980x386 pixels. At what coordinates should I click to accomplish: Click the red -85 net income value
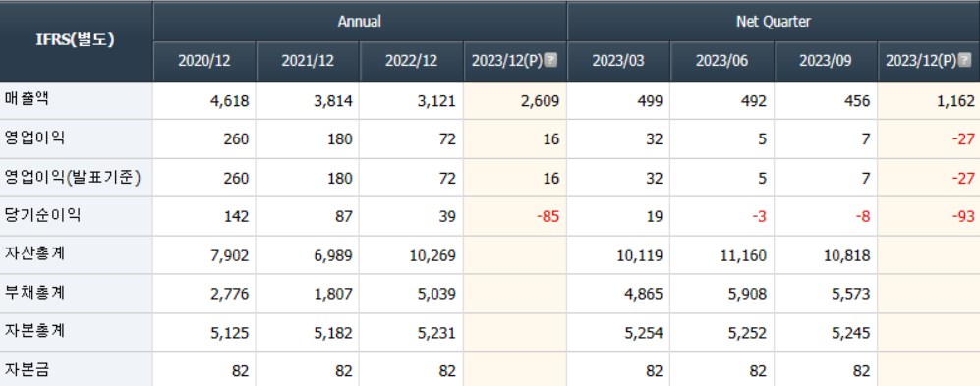[x=548, y=217]
